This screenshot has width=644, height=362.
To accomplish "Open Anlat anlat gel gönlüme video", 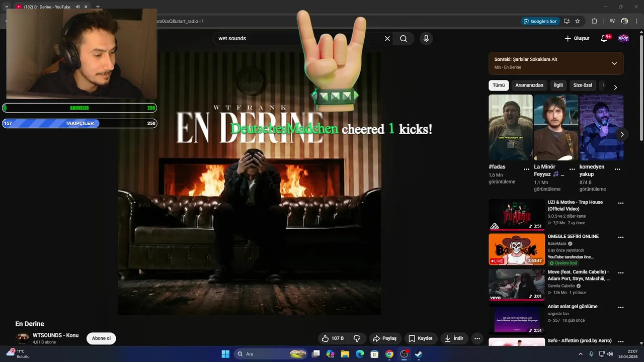I will coord(573,307).
